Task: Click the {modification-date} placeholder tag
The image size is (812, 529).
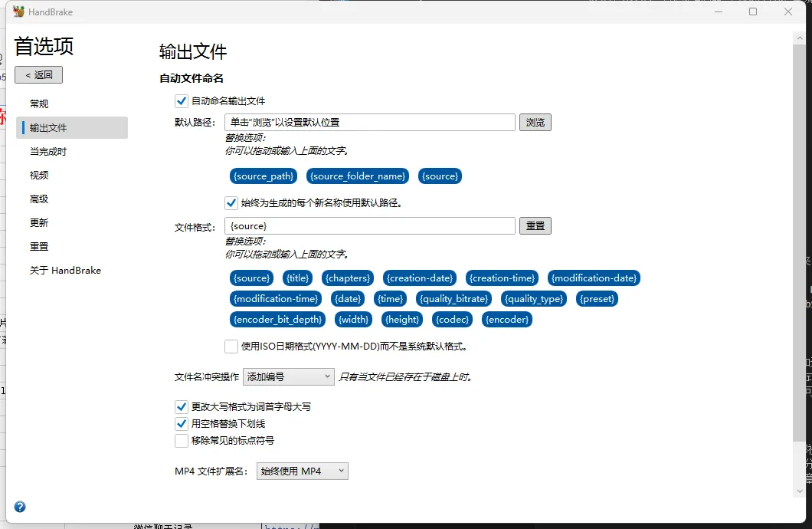Action: (594, 278)
